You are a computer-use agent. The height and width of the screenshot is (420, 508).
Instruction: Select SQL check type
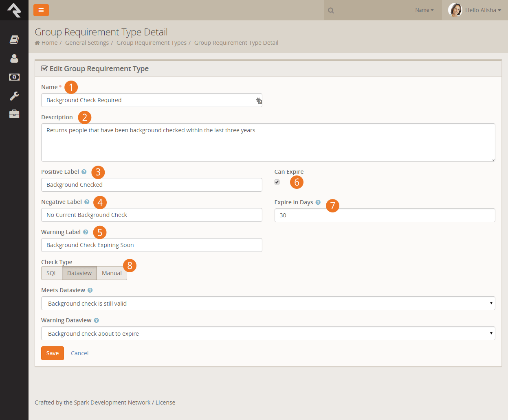(x=52, y=273)
